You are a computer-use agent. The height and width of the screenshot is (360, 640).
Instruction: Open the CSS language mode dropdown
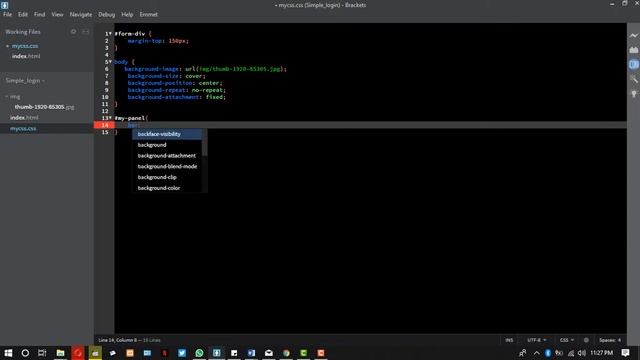coord(567,340)
